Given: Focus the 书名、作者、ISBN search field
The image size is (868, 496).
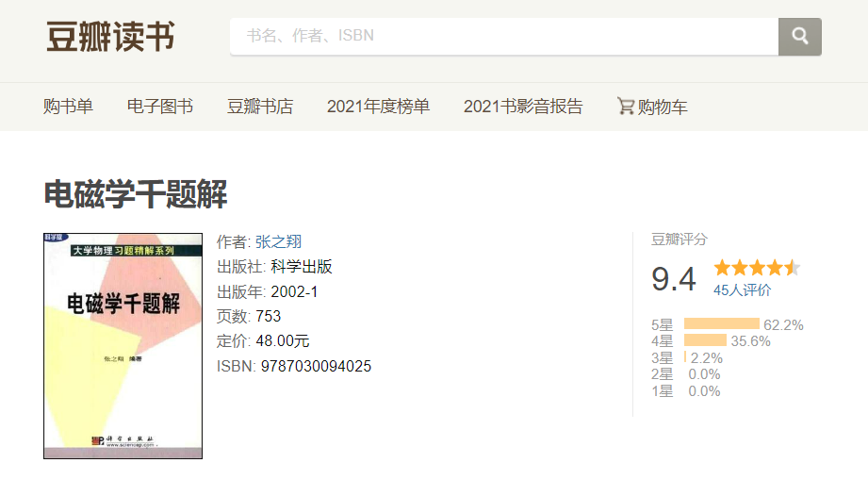Looking at the screenshot, I should pos(504,37).
